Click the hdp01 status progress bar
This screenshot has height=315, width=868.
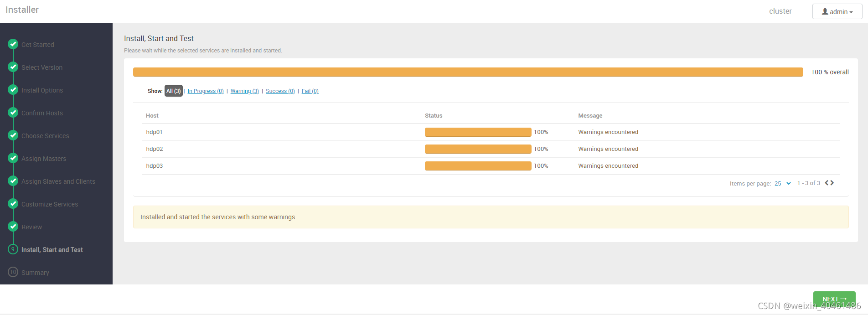478,132
